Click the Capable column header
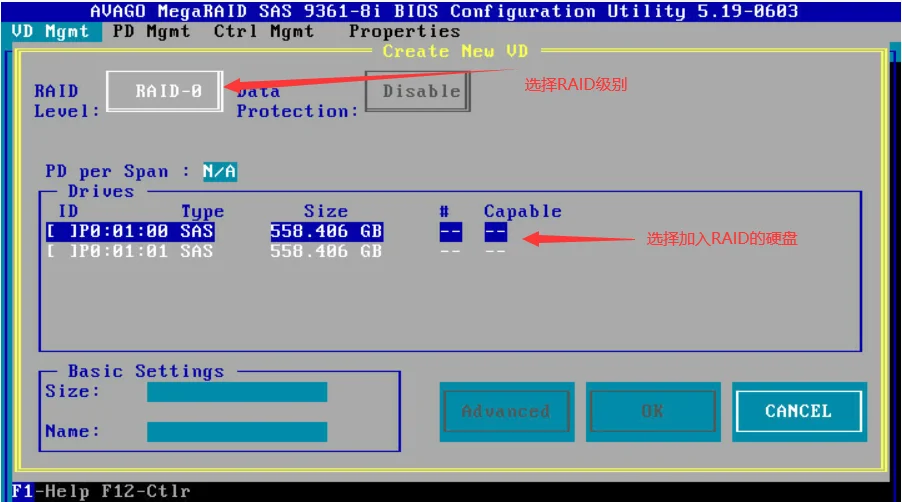 (522, 212)
